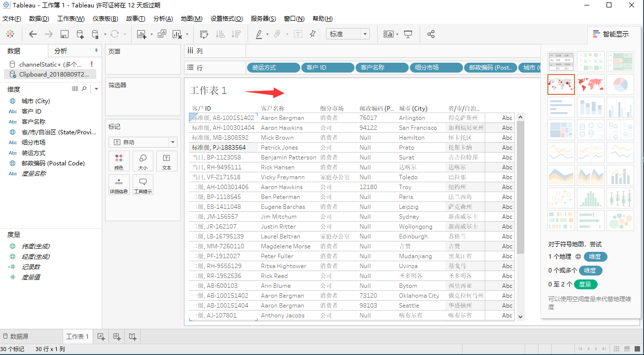Click the 客户 ID pill on Rows shelf
Viewport: 644px width, 355px height.
327,67
